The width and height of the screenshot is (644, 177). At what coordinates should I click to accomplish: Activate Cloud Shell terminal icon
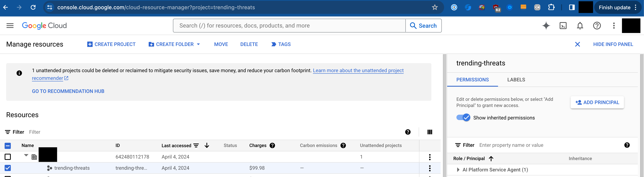coord(563,25)
